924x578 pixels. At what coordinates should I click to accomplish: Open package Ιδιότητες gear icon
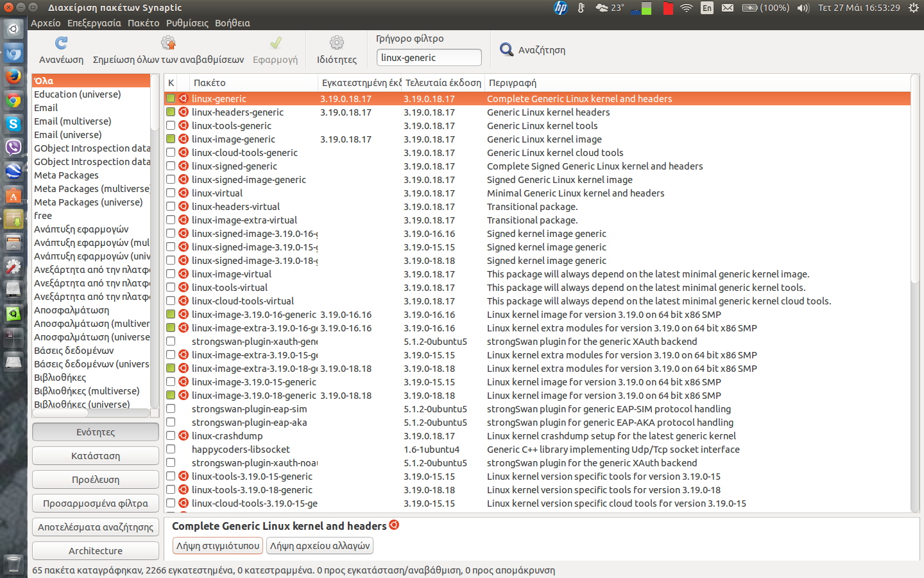[336, 43]
